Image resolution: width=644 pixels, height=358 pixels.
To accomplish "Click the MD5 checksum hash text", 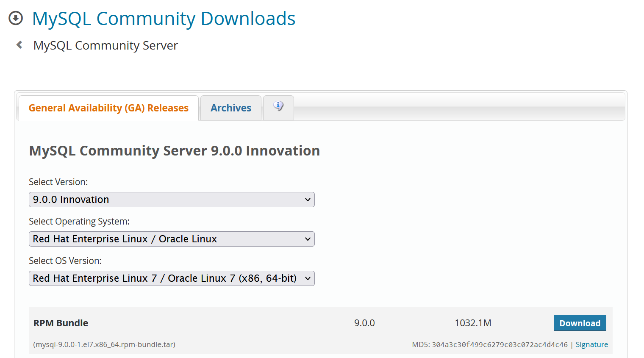I will click(500, 344).
